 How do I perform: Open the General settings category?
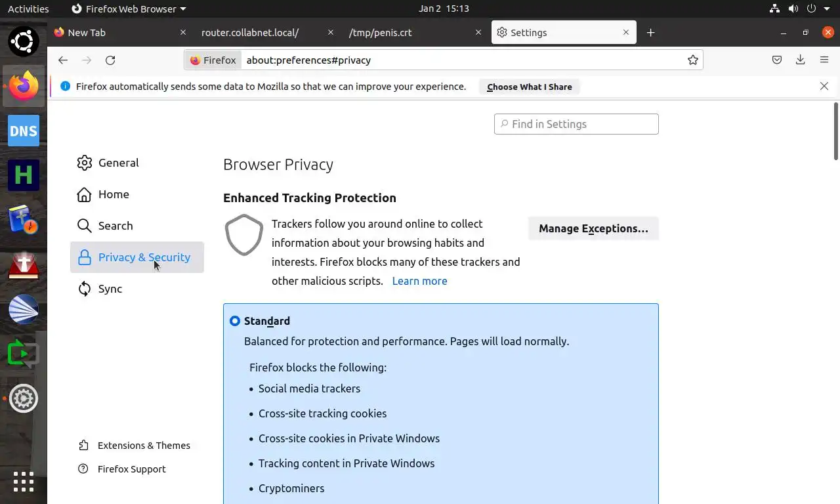click(118, 163)
